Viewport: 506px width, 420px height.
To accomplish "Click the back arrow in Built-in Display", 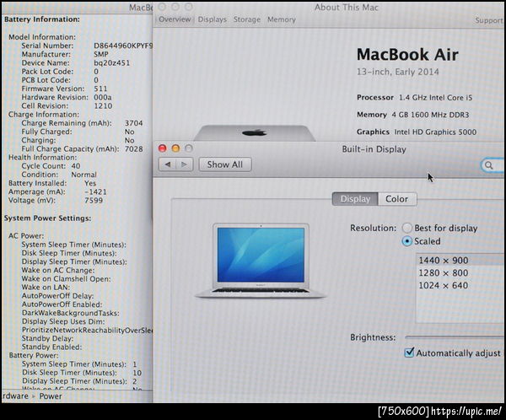I will (x=168, y=164).
